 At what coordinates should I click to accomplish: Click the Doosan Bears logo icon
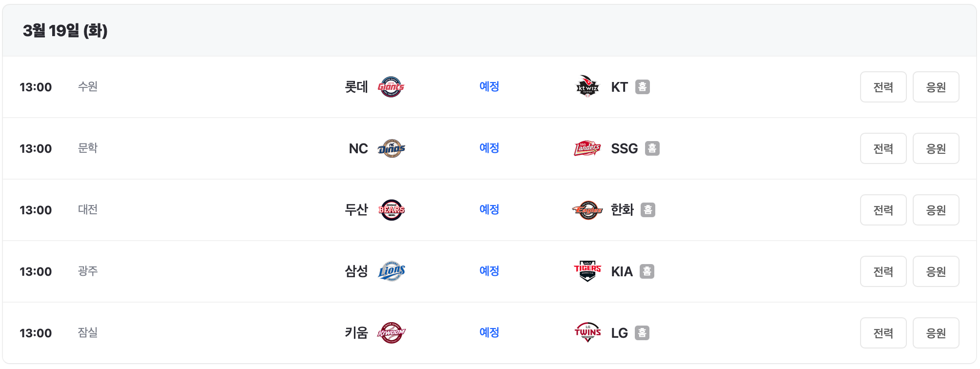coord(392,209)
